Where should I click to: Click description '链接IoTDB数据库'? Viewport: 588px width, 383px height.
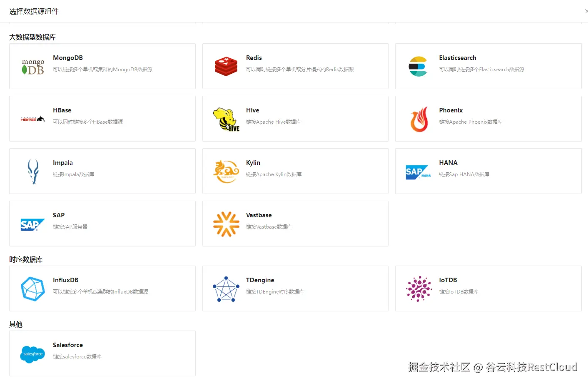458,292
